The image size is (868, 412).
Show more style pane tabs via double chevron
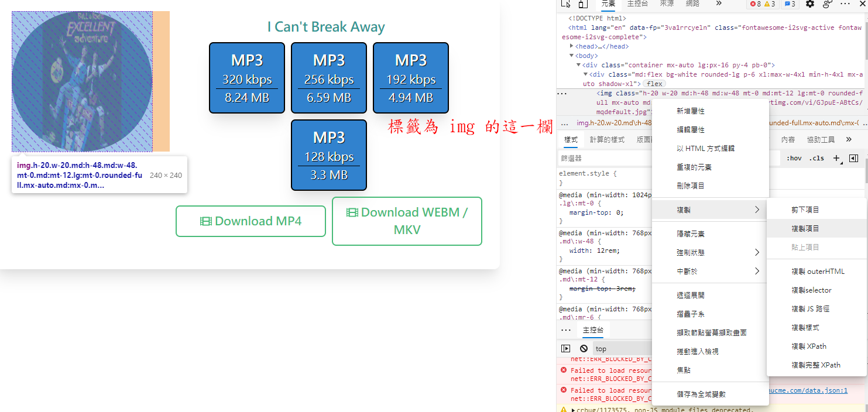[x=849, y=139]
